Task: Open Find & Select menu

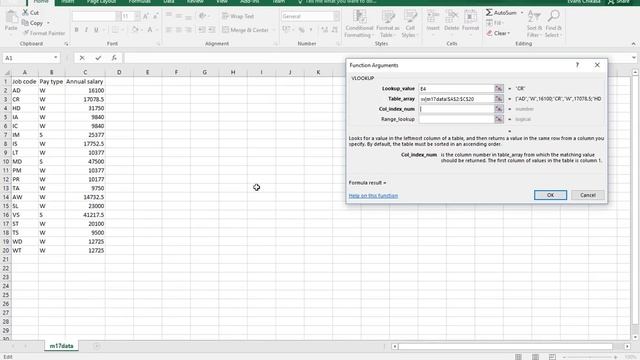Action: point(553,24)
